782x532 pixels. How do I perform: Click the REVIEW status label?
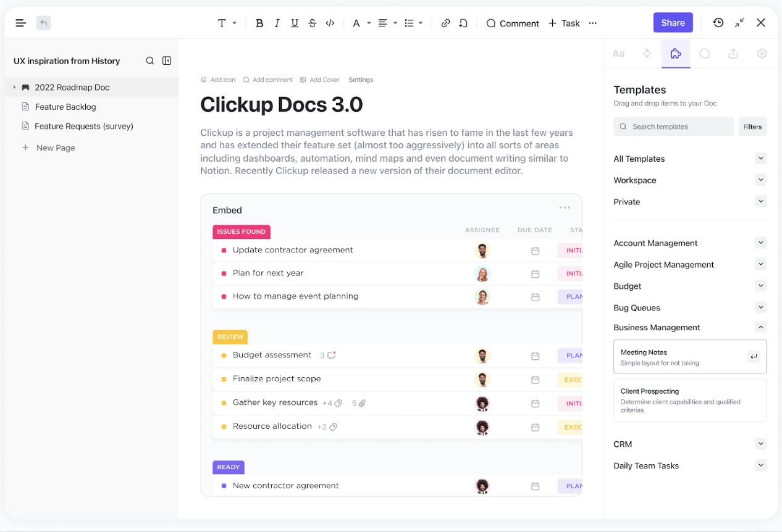tap(230, 337)
